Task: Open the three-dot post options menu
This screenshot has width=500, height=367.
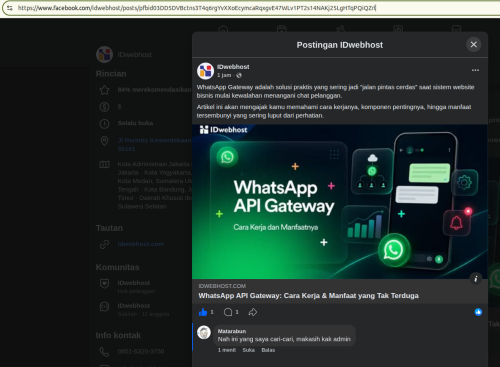Action: (x=475, y=70)
